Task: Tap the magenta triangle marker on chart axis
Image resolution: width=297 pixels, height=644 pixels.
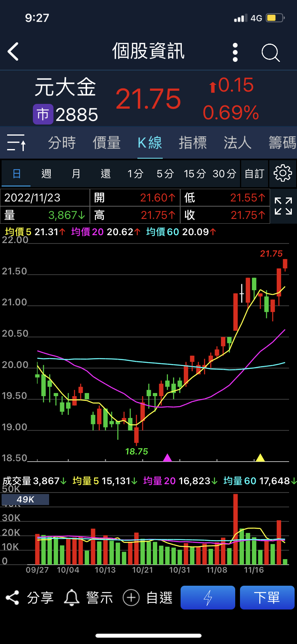Action: point(168,458)
